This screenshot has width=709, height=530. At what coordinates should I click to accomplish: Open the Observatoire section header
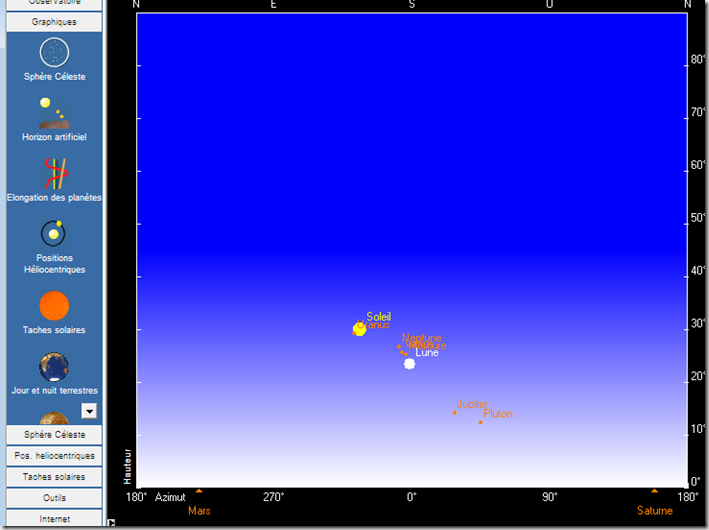54,4
